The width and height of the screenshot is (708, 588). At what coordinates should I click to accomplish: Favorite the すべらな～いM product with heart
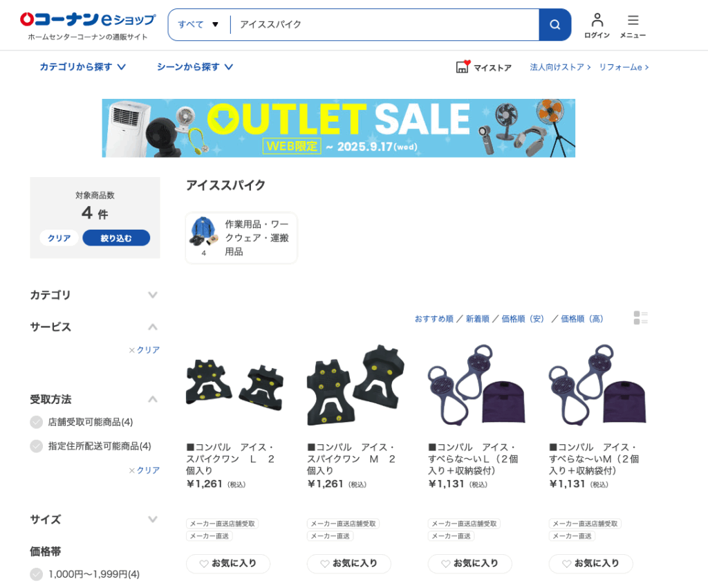coord(567,564)
